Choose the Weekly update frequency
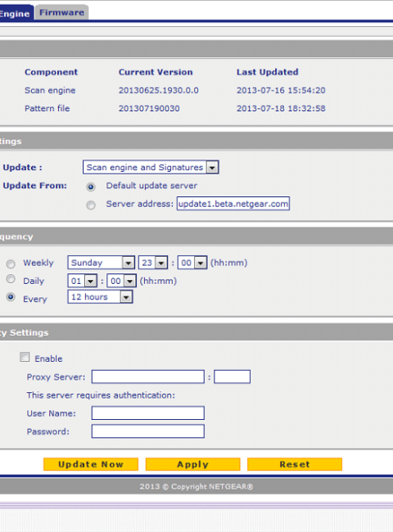393x532 pixels. (11, 264)
